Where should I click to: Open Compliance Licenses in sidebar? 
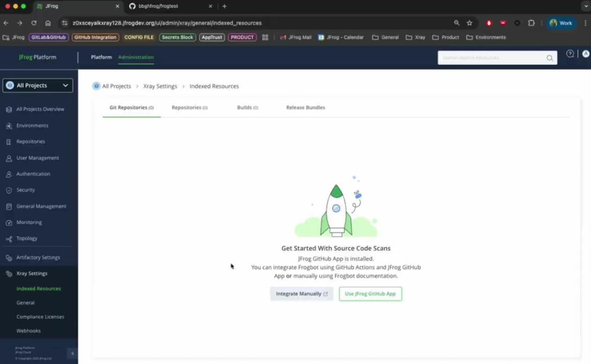pyautogui.click(x=40, y=317)
